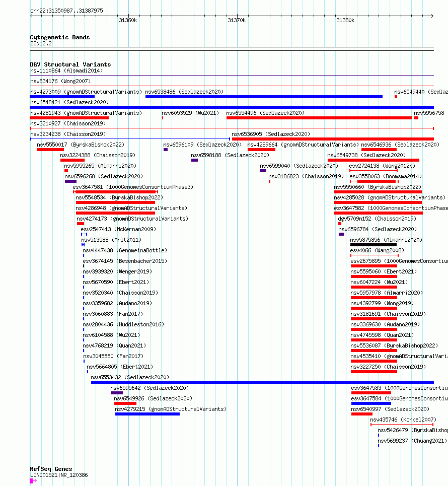Screen dimensions: 448x486
Task: Click esv3674145 (Besenbacher2015) label
Action: [x=125, y=261]
